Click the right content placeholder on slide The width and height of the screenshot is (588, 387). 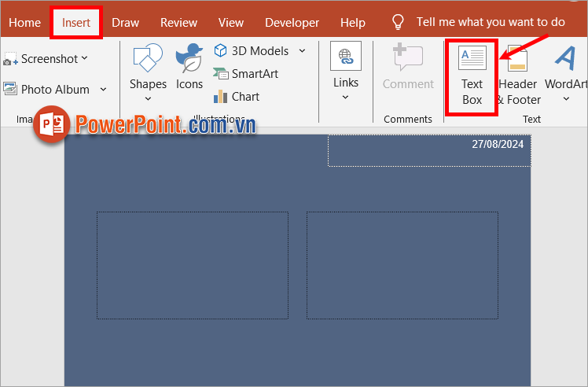tap(402, 265)
